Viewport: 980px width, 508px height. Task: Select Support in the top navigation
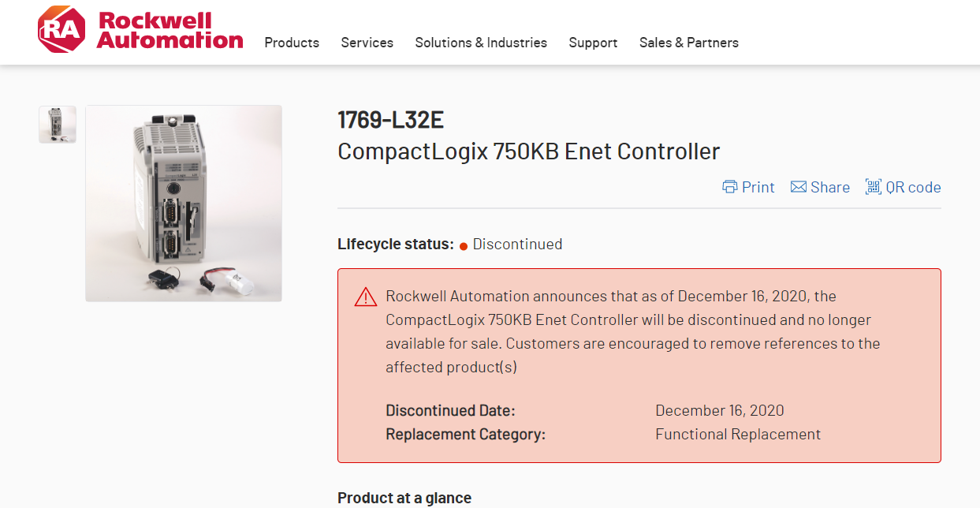(593, 43)
